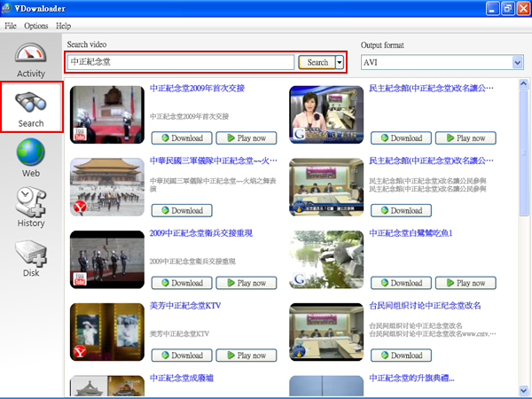Open second 民主紀念館 title link with description
The image size is (532, 399).
tap(431, 160)
